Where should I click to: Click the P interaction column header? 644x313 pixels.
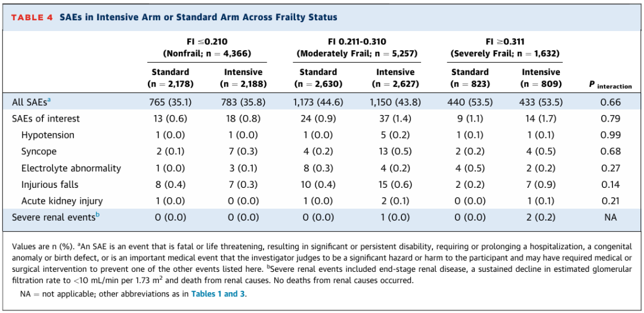610,85
